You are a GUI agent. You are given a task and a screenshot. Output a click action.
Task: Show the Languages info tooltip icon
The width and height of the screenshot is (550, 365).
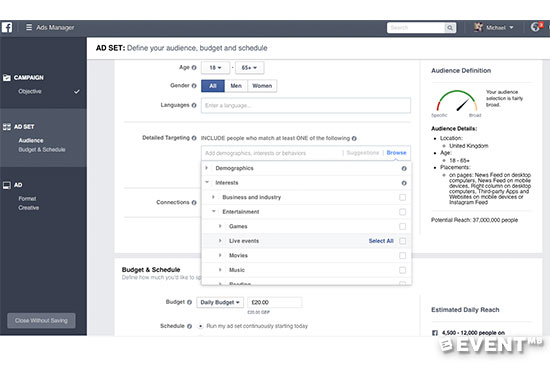(x=194, y=105)
